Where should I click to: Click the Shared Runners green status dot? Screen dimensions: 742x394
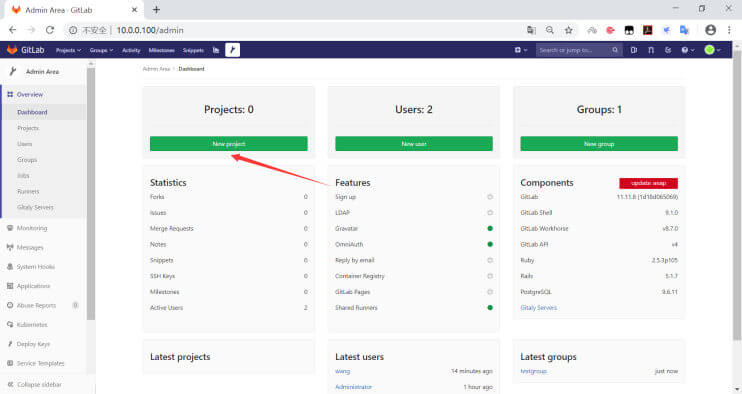490,307
